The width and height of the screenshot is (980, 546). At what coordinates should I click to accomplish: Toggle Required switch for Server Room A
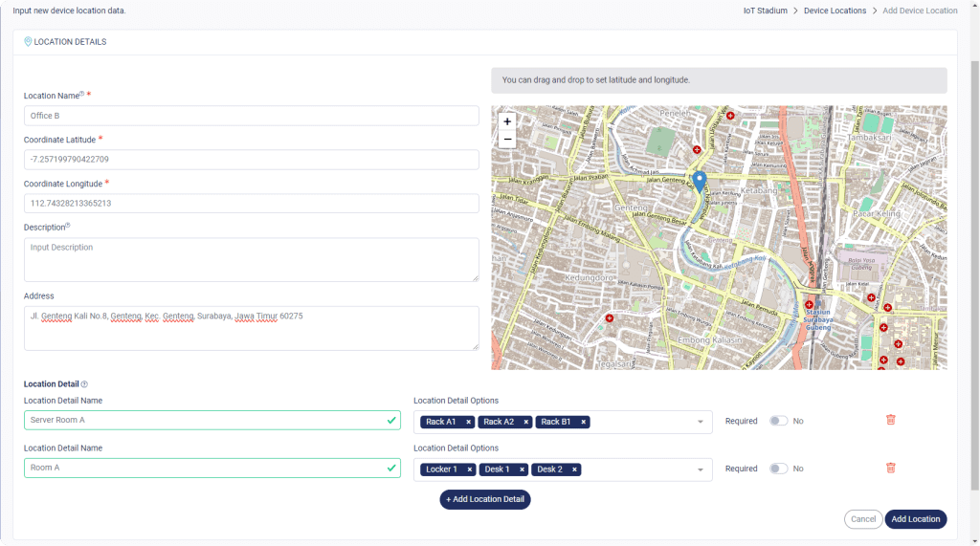pyautogui.click(x=779, y=421)
